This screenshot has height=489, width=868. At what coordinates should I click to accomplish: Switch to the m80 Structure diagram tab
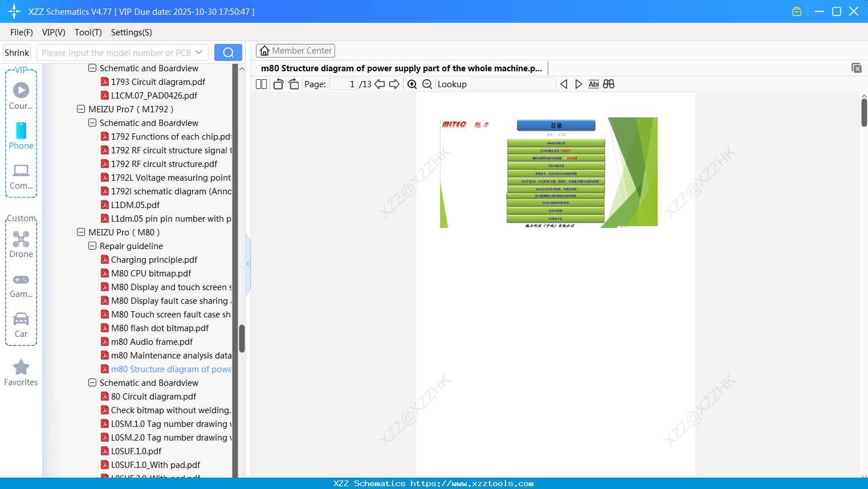coord(401,68)
